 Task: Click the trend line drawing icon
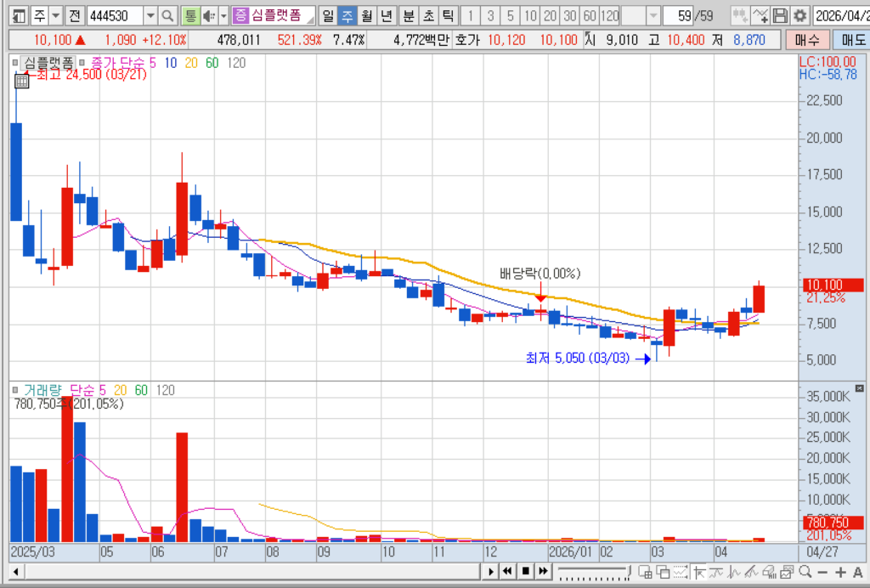pyautogui.click(x=751, y=571)
